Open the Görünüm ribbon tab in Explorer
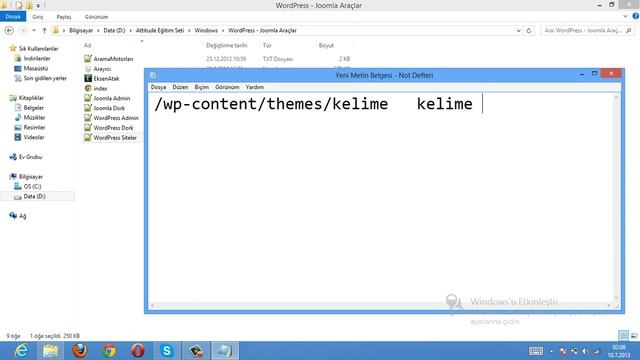Image resolution: width=640 pixels, height=360 pixels. [96, 17]
